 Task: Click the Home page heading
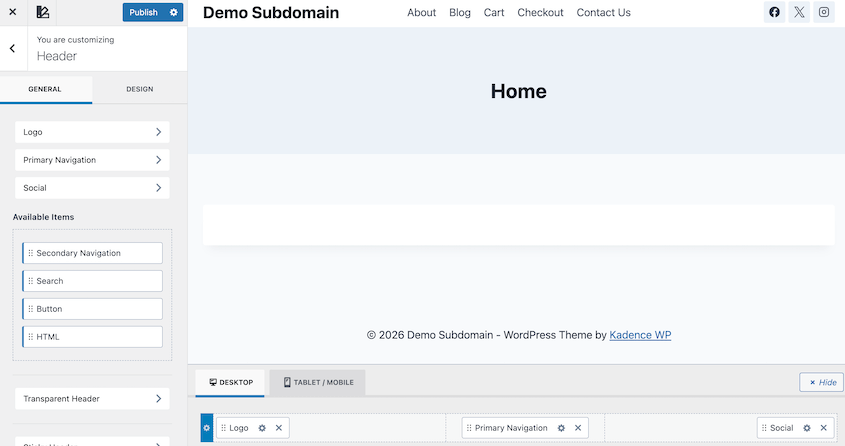(x=518, y=91)
